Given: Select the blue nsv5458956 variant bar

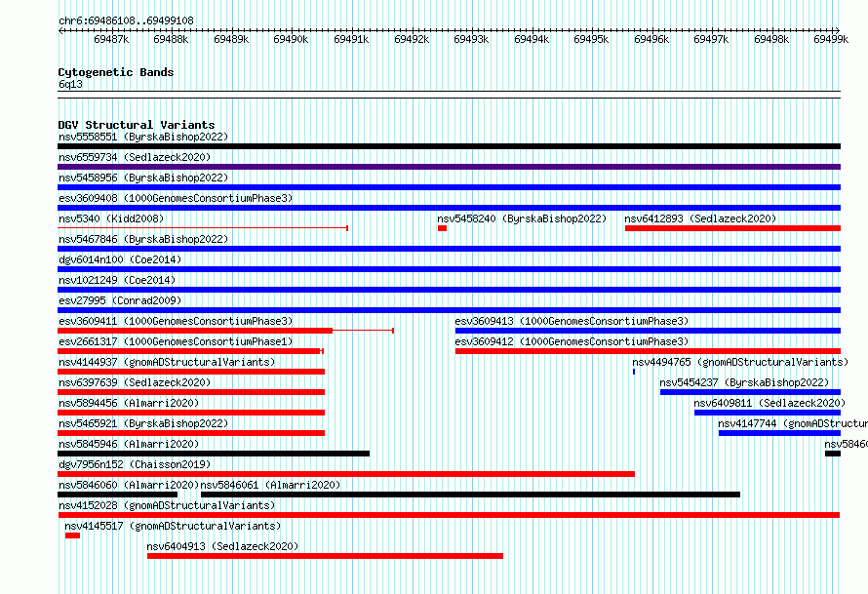Looking at the screenshot, I should pos(449,187).
